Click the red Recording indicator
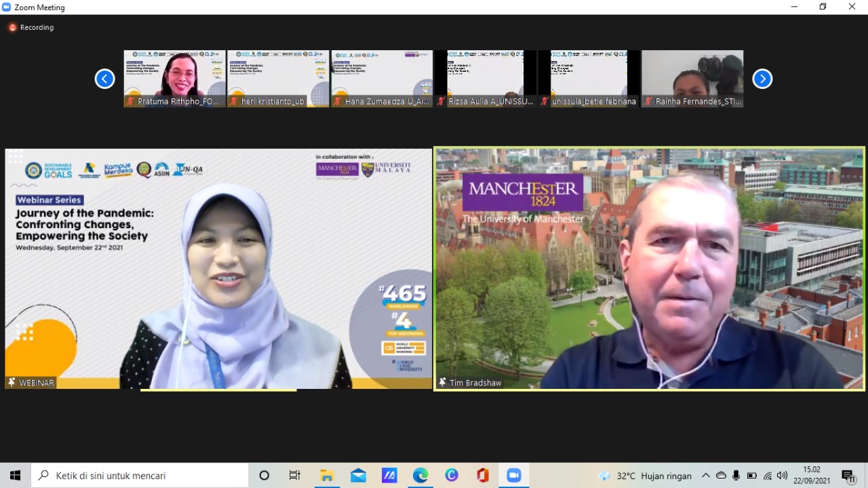Screen dimensions: 868x488 (31, 28)
